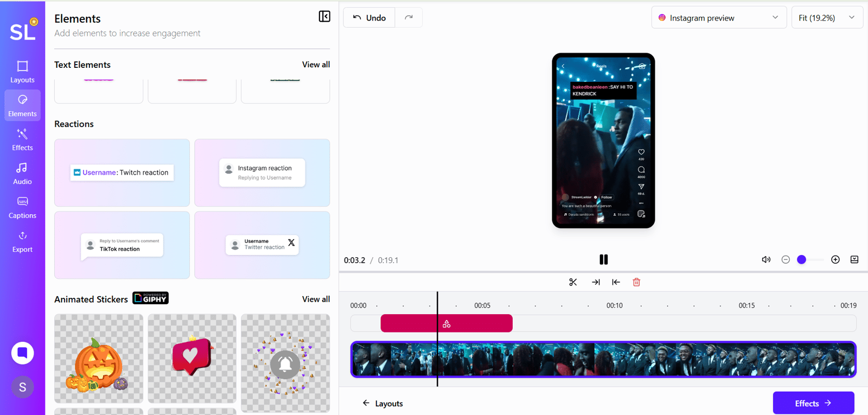Image resolution: width=868 pixels, height=415 pixels.
Task: Click the trim-to-end arrow icon
Action: pos(596,282)
